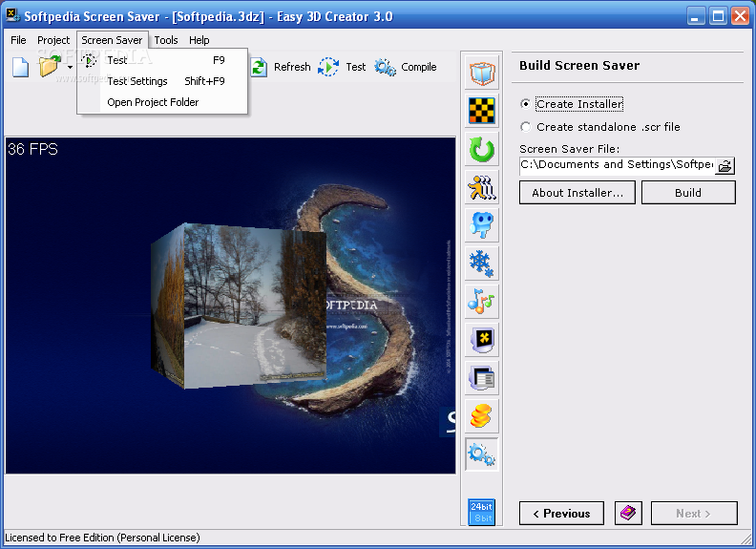This screenshot has height=549, width=756.
Task: Open the green rotation arrow step icon
Action: coord(482,149)
